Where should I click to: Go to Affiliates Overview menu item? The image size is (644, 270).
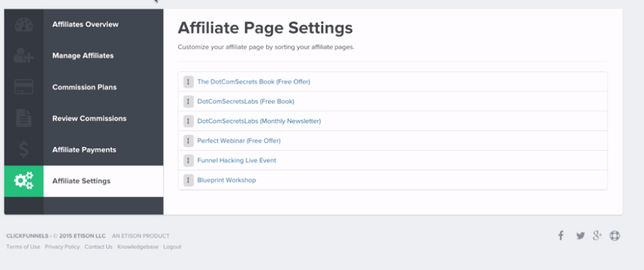click(86, 24)
